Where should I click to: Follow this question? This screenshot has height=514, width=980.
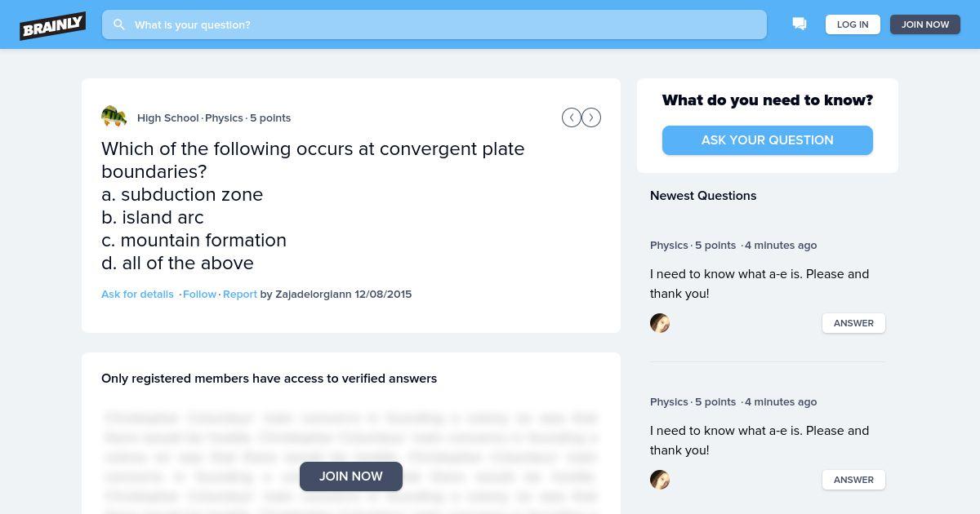pyautogui.click(x=199, y=294)
